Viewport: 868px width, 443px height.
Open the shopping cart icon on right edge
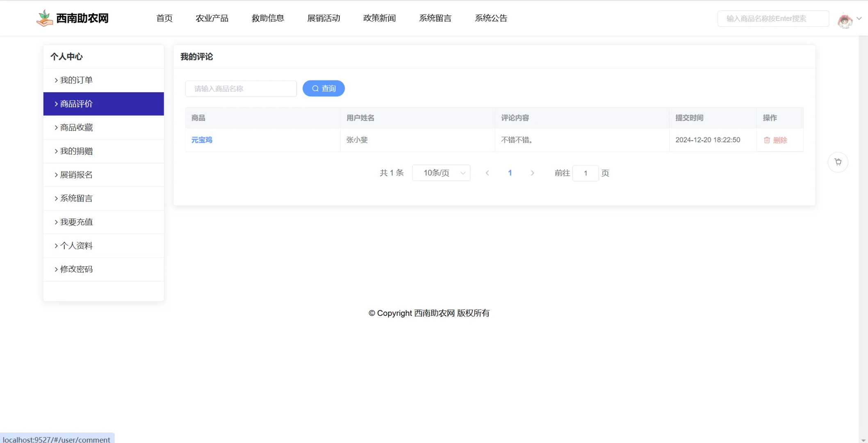[x=838, y=162]
